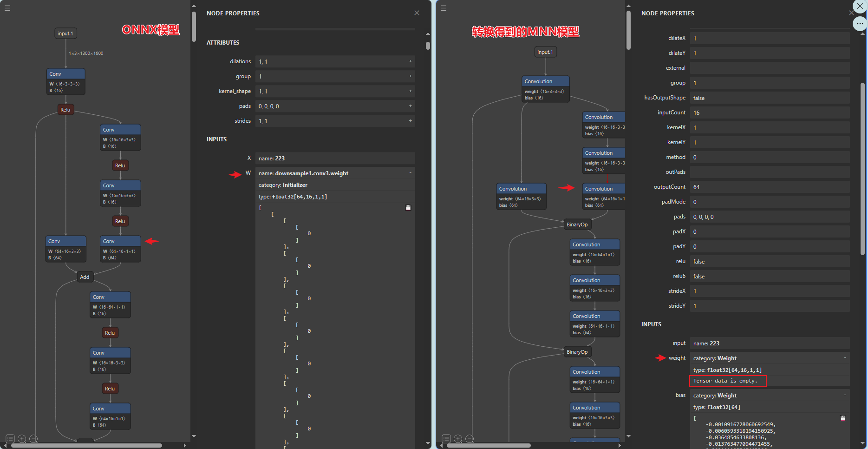Click the ONNX graph vertical scrollbar thumb

194,27
